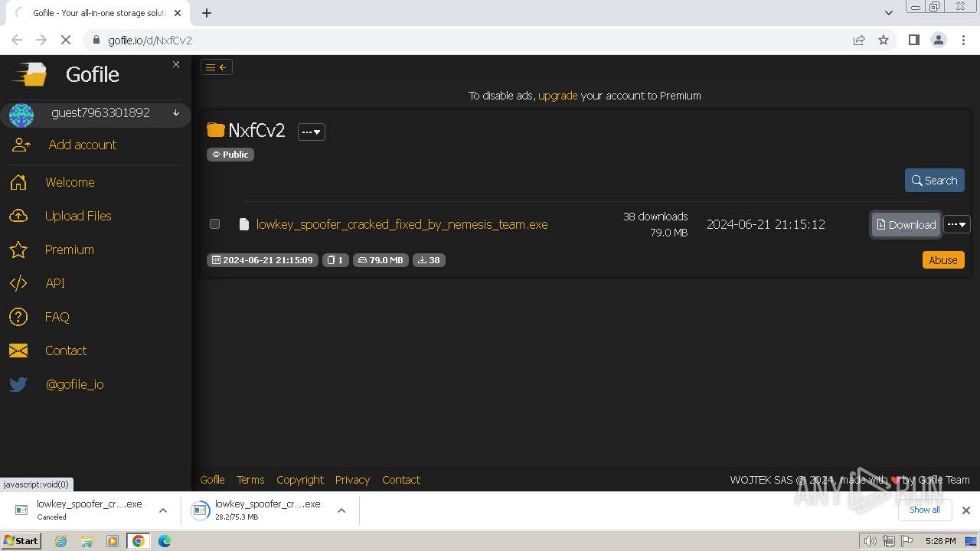Open the Chrome profile icon
Viewport: 980px width, 551px height.
(x=938, y=41)
